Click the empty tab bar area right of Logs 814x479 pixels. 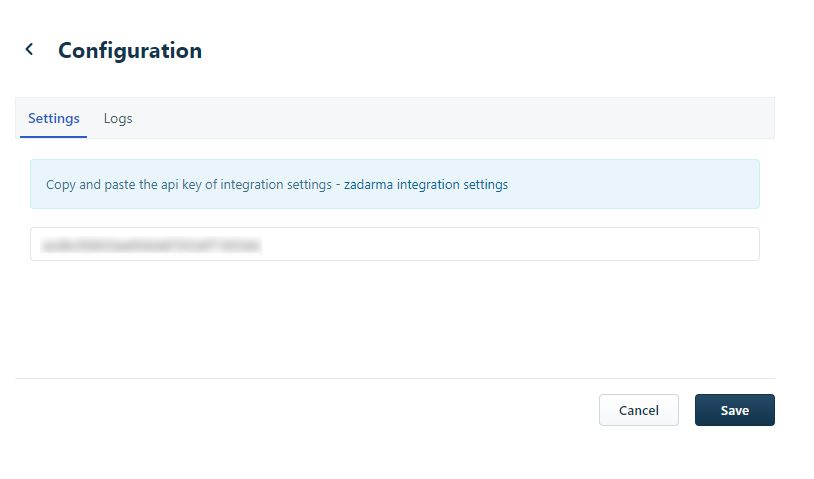(450, 118)
